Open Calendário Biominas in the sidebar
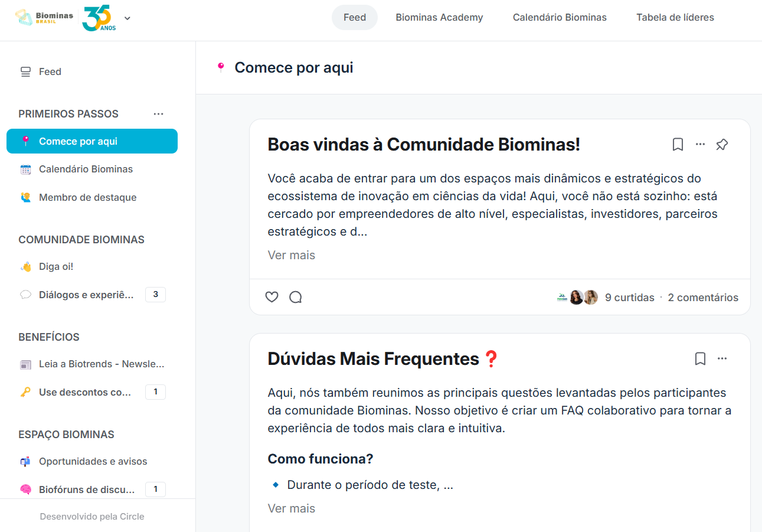This screenshot has height=532, width=762. point(92,169)
